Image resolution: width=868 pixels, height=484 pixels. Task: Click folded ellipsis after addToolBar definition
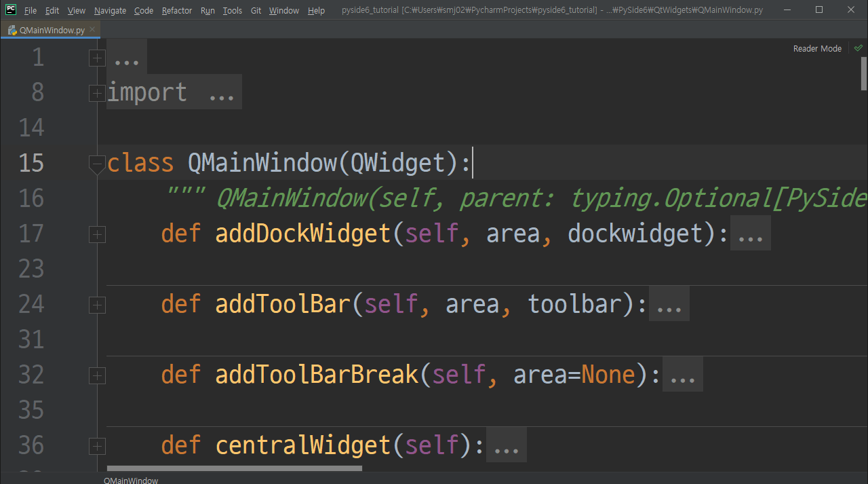[669, 304]
